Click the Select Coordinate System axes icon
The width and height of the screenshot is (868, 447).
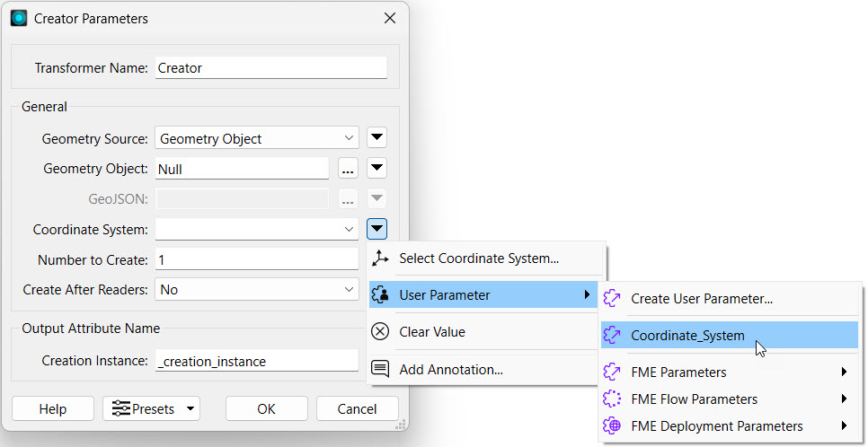tap(381, 259)
